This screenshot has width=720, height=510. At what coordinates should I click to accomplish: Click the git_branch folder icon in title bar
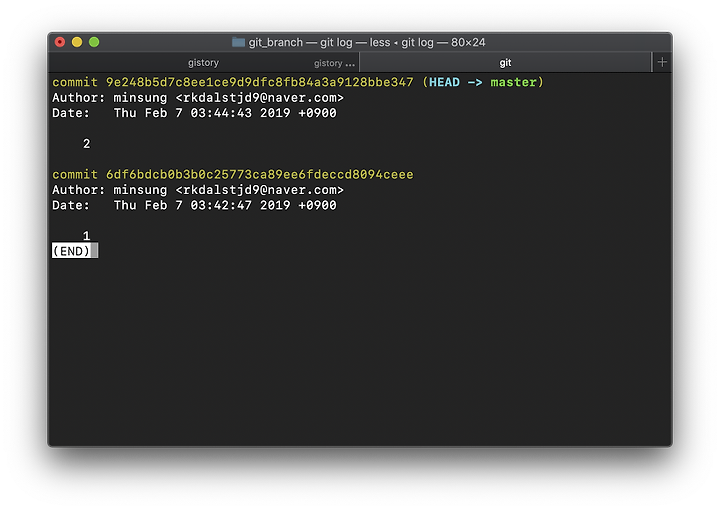[x=238, y=42]
